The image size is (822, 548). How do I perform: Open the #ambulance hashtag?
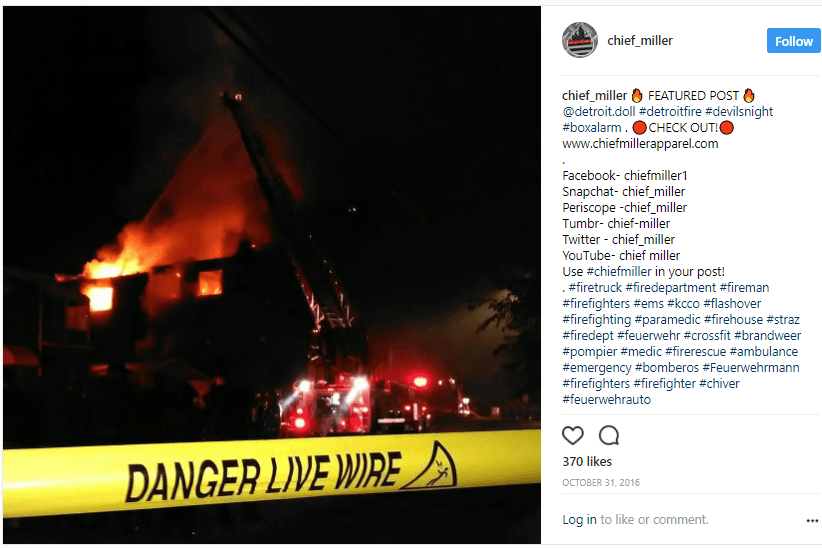pos(764,352)
